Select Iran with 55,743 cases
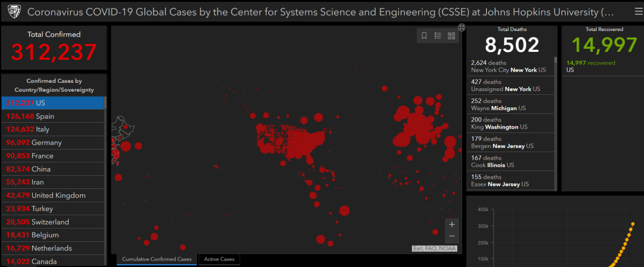Screen dimensions: 644x267 (x=53, y=182)
